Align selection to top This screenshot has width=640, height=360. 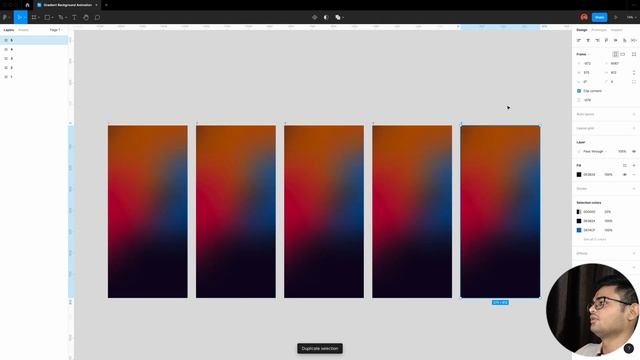coord(606,40)
